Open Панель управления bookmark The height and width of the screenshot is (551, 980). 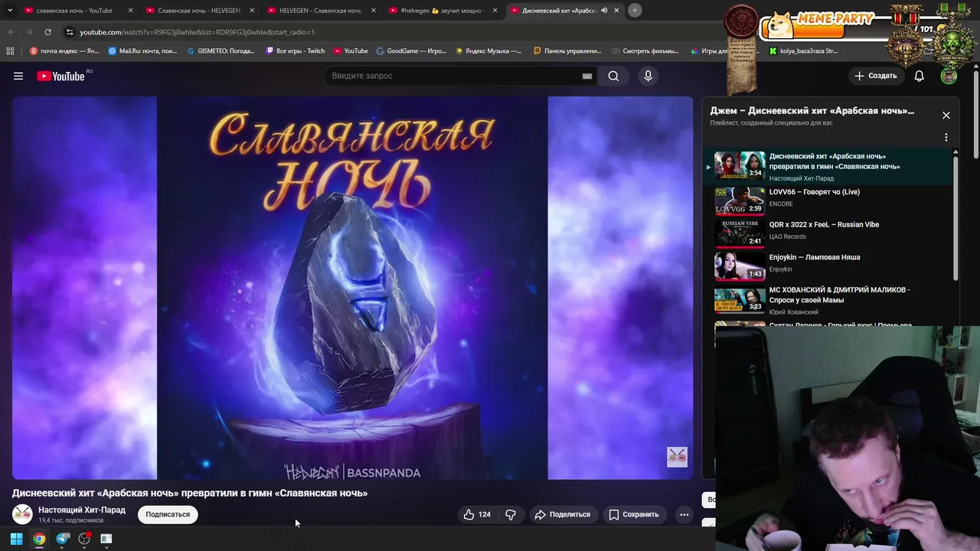tap(567, 51)
